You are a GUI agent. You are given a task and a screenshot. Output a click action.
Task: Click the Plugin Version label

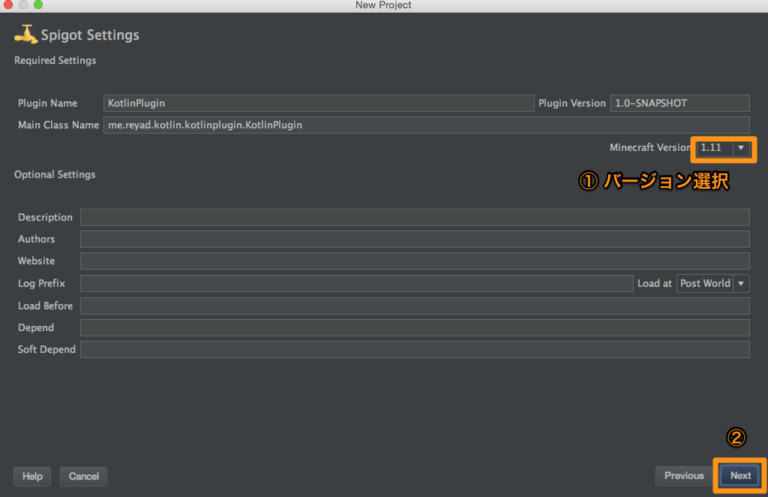pos(572,103)
